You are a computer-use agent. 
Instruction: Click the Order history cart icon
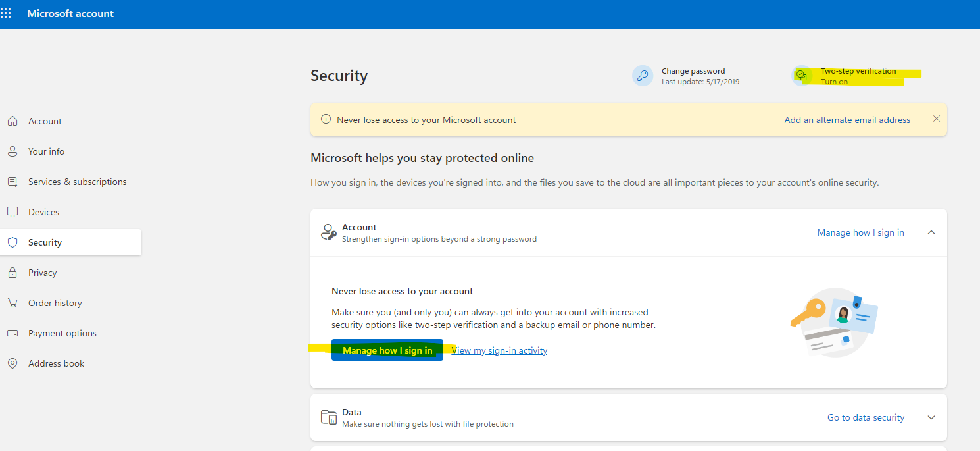pos(12,303)
